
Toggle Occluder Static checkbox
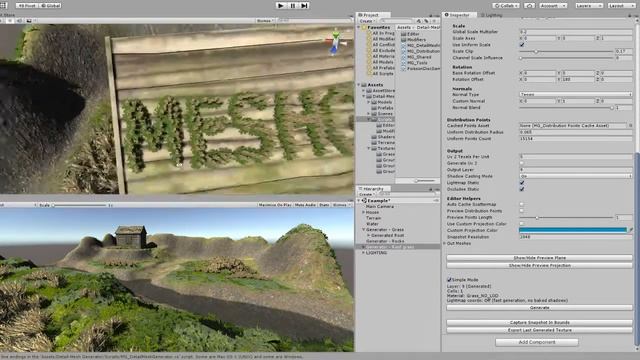tap(522, 189)
